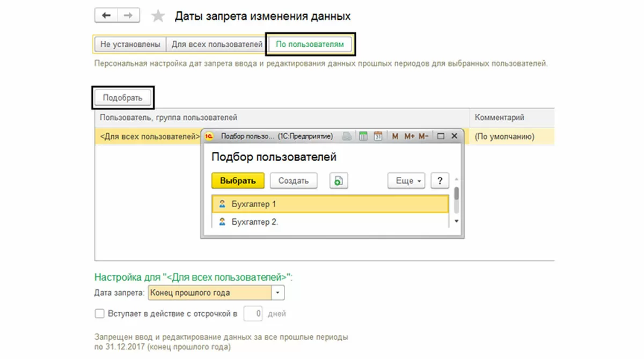This screenshot has width=644, height=359.
Task: Click the copy-create icon next to Создать
Action: coord(339,181)
